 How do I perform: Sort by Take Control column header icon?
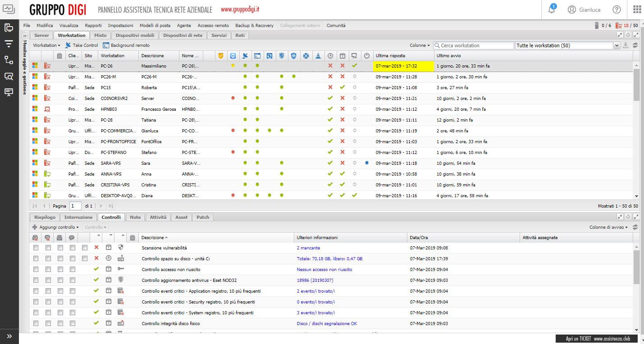click(245, 56)
